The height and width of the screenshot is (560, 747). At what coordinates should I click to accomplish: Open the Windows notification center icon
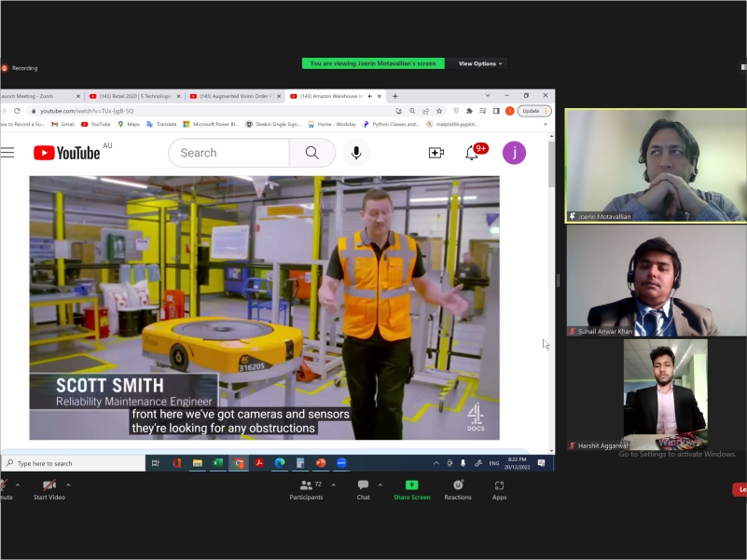(541, 463)
